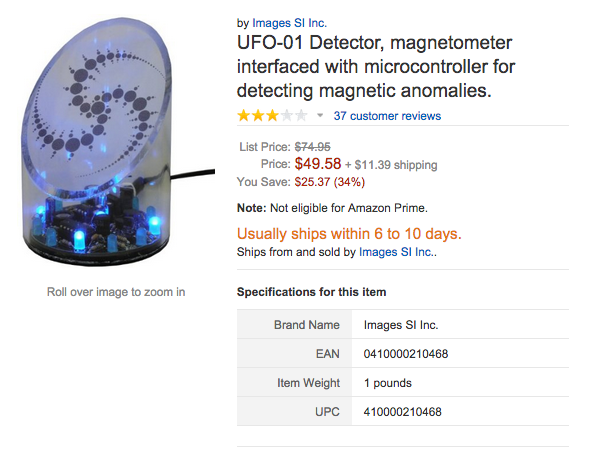Select the EAN value 0410000210468

(x=406, y=354)
